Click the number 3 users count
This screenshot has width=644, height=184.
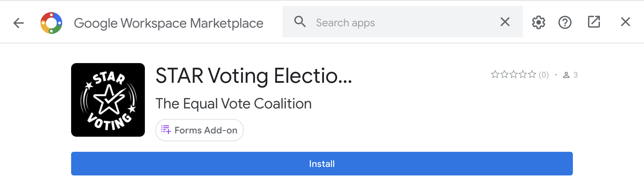576,75
